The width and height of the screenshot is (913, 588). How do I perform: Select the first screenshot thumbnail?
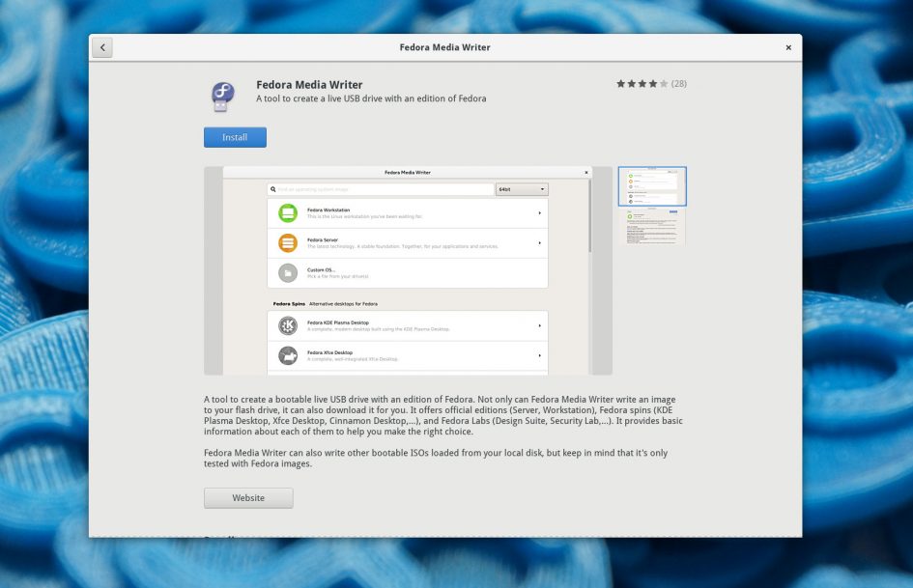click(x=652, y=186)
